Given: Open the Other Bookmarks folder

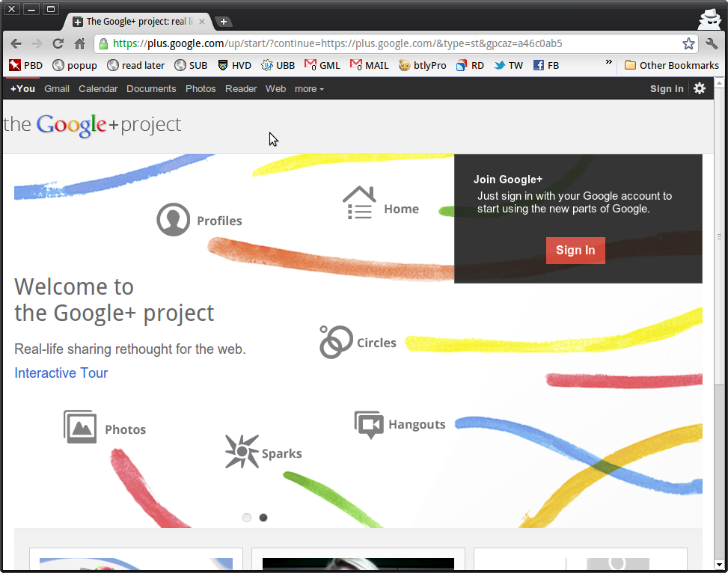Looking at the screenshot, I should coord(671,65).
